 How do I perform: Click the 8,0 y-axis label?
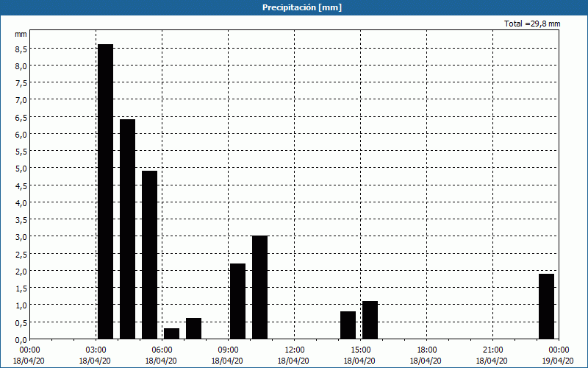tap(21, 66)
